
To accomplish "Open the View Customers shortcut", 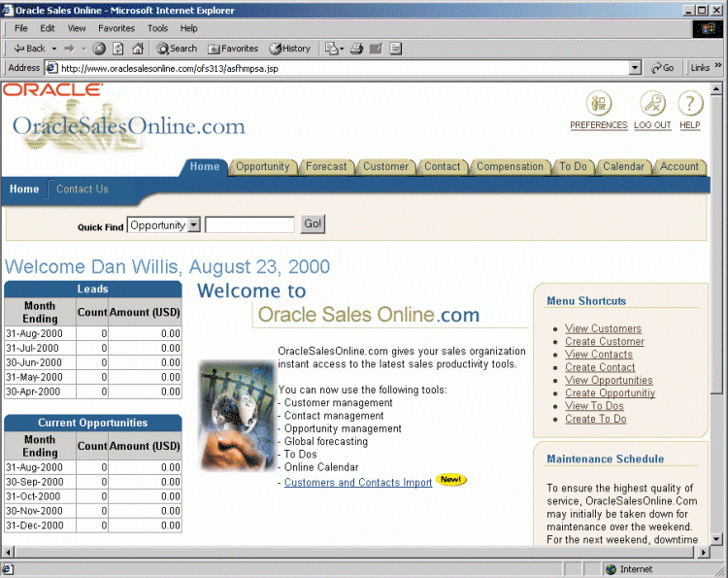I will click(603, 328).
